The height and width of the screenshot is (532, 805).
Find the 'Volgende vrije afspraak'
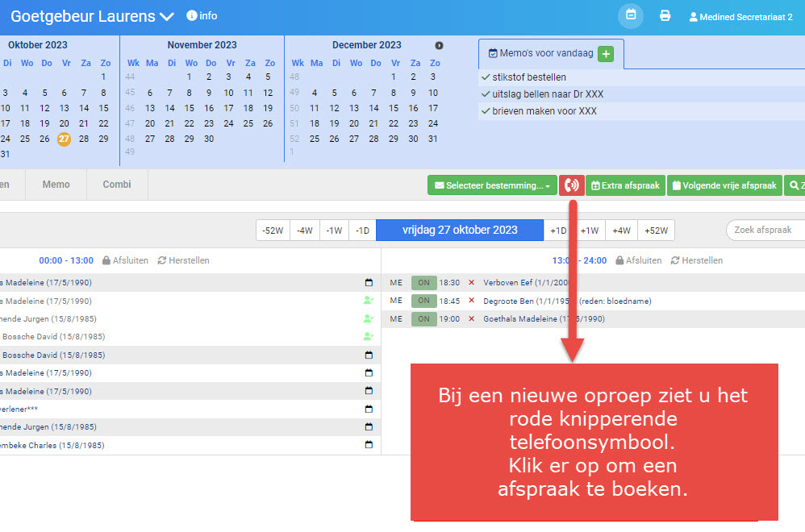[724, 185]
